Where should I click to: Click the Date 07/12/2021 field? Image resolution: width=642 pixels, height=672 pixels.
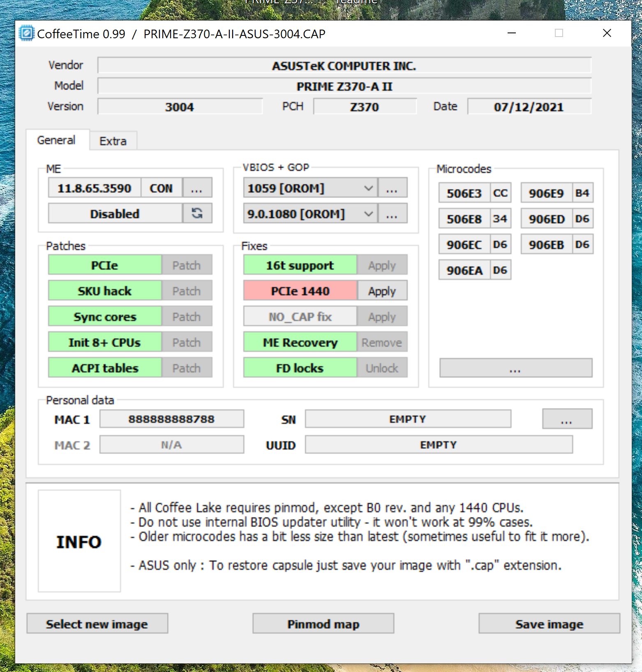[529, 107]
